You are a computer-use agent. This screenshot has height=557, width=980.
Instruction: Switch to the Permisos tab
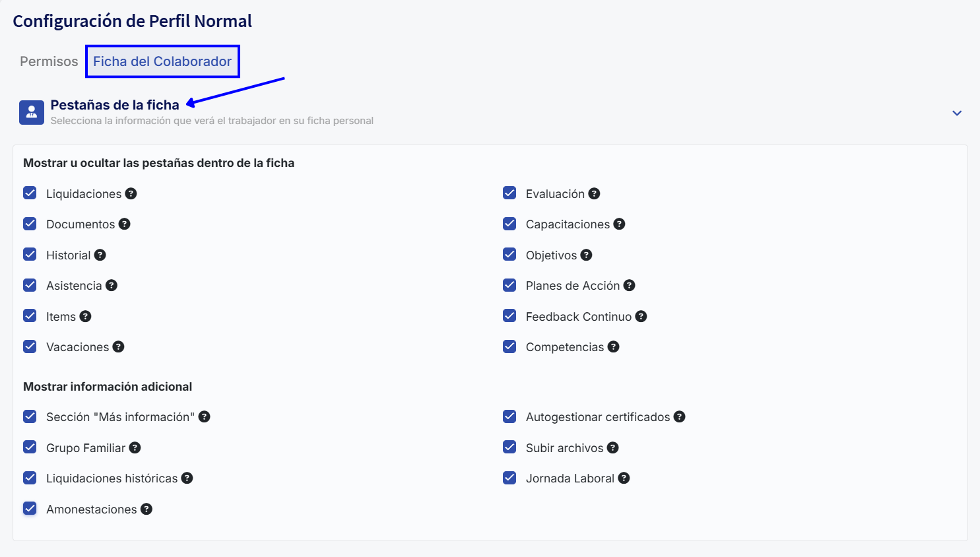coord(48,61)
